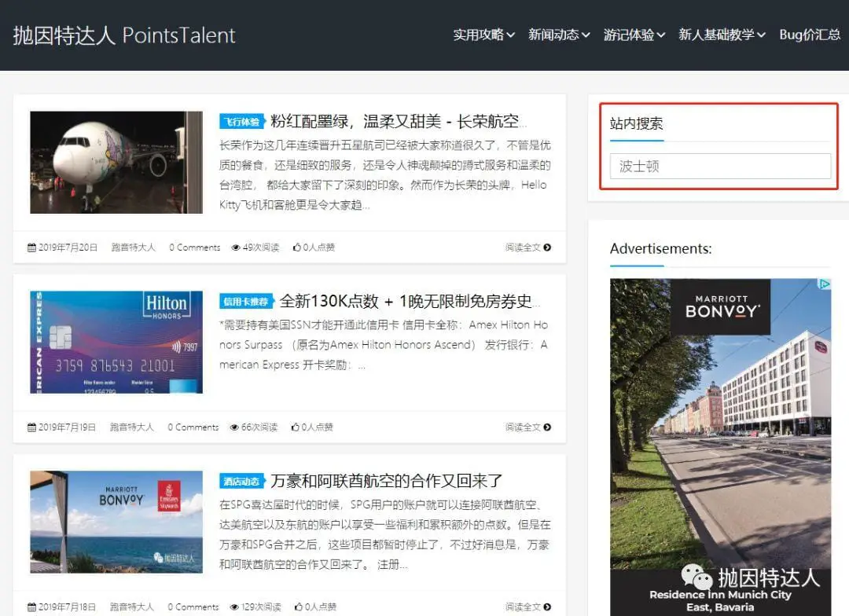This screenshot has width=849, height=616.
Task: Click calendar icon beside 2019年7月18日
Action: pos(32,607)
